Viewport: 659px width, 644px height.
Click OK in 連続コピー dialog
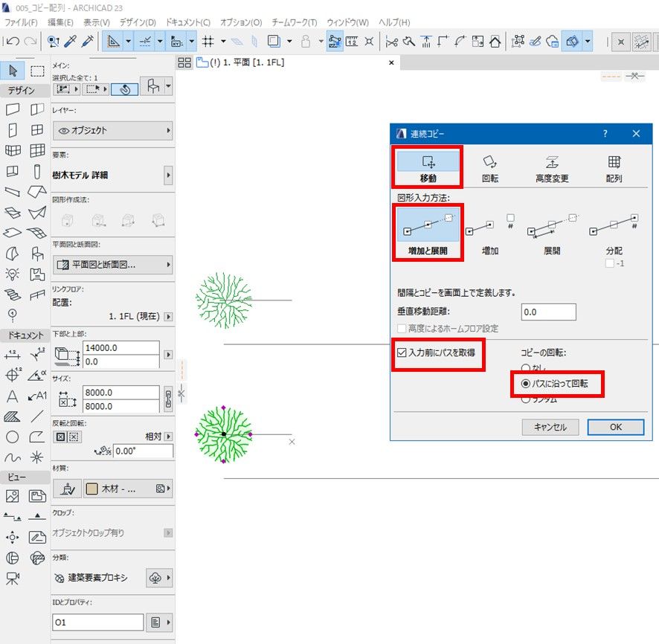pyautogui.click(x=615, y=428)
